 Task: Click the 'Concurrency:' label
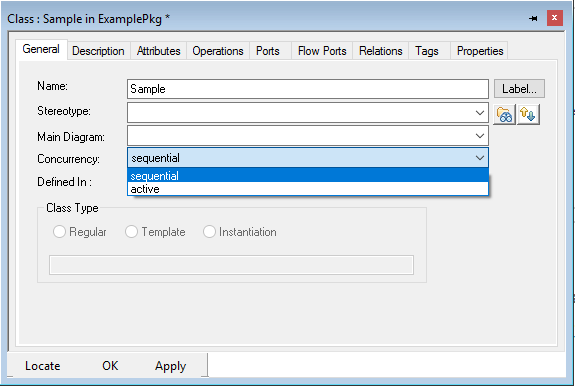[x=68, y=159]
